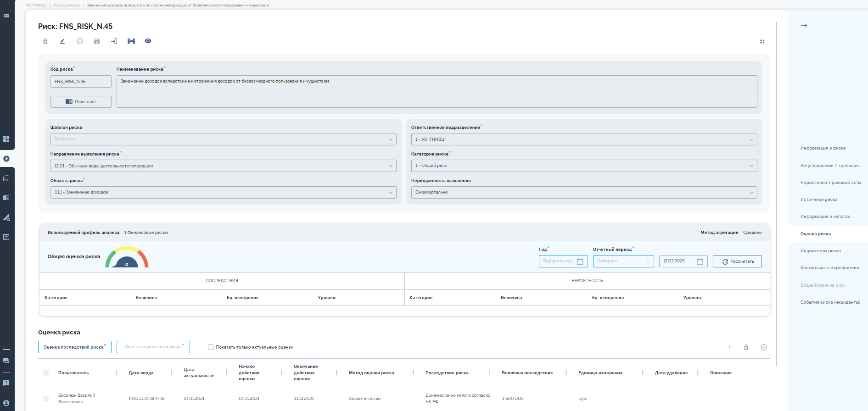Viewport: 868px width, 411px height.
Task: Click the Аналитический method cell
Action: click(365, 399)
